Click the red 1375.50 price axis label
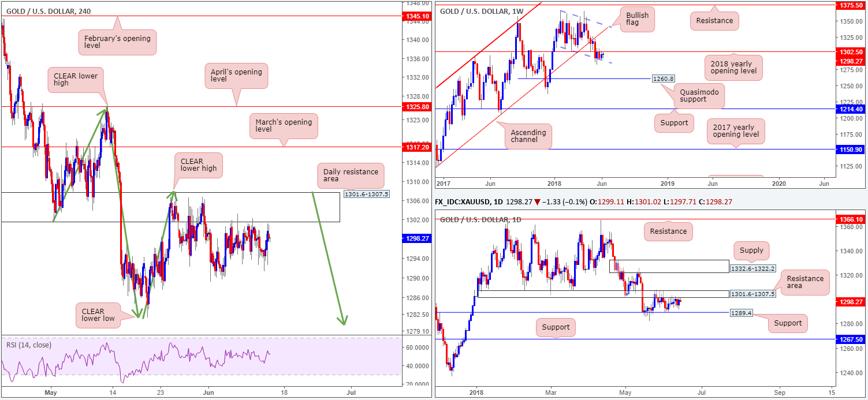The height and width of the screenshot is (400, 868). 851,5
